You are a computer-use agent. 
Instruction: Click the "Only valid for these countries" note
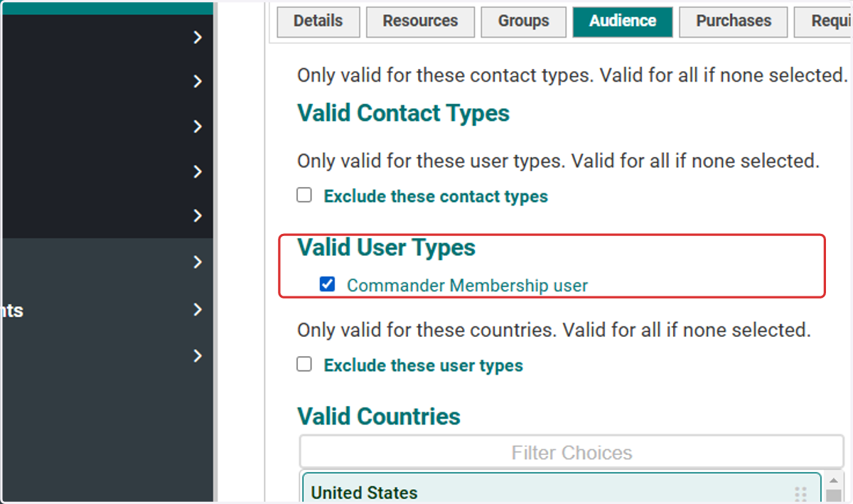point(554,330)
